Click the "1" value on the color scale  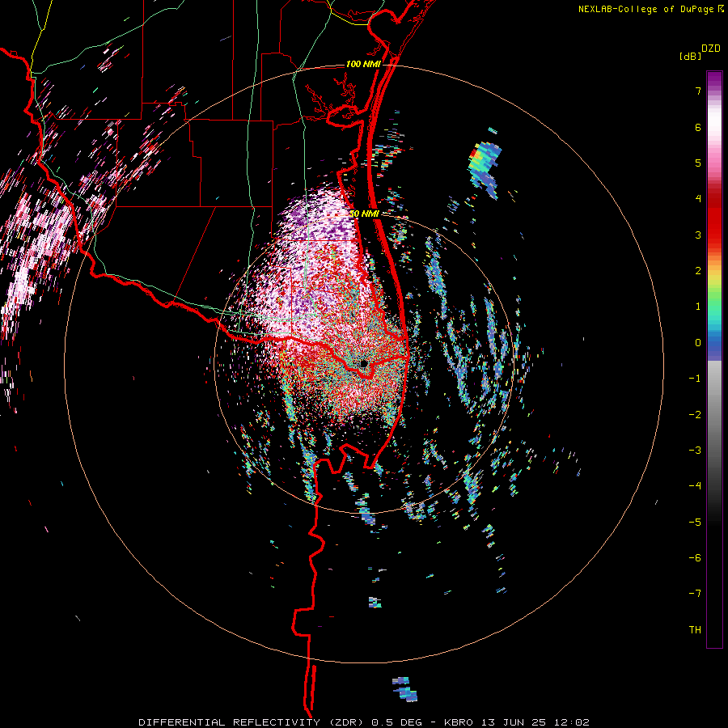coord(698,307)
